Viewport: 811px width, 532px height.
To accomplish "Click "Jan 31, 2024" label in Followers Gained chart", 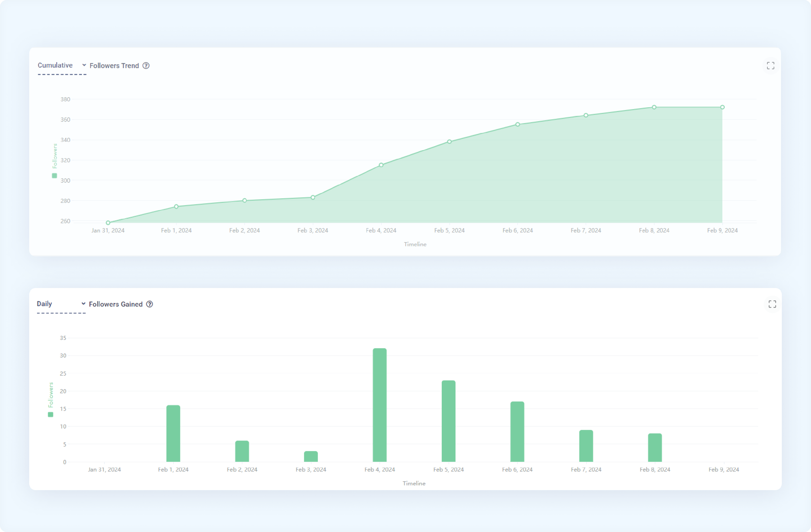I will point(104,470).
